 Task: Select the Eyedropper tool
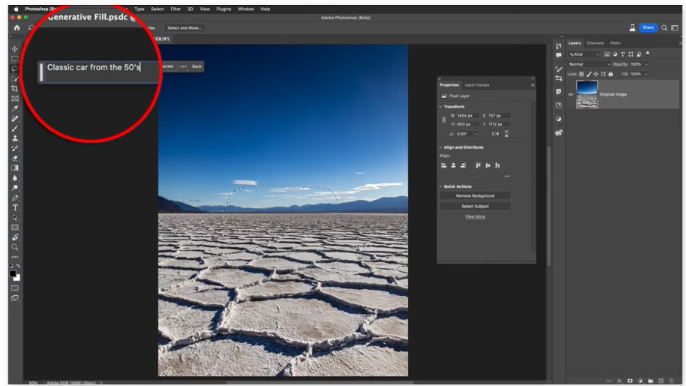coord(15,108)
